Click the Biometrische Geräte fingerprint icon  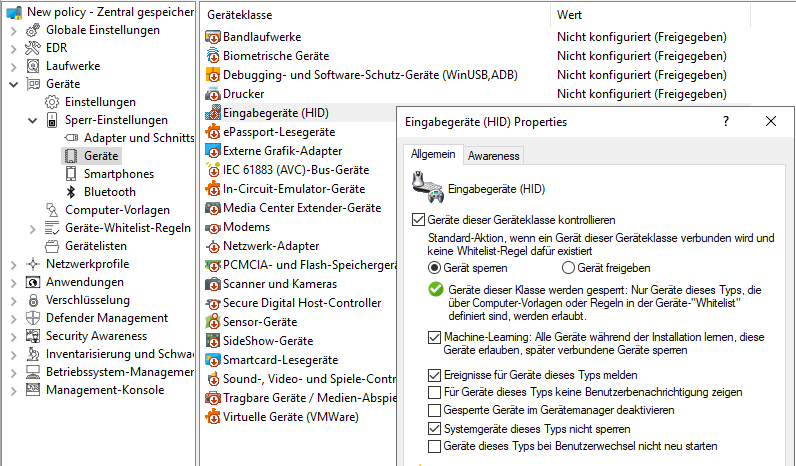[x=213, y=56]
